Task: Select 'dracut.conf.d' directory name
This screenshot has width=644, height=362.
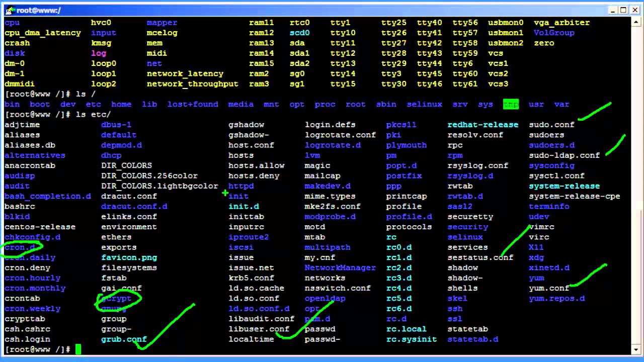Action: point(134,207)
